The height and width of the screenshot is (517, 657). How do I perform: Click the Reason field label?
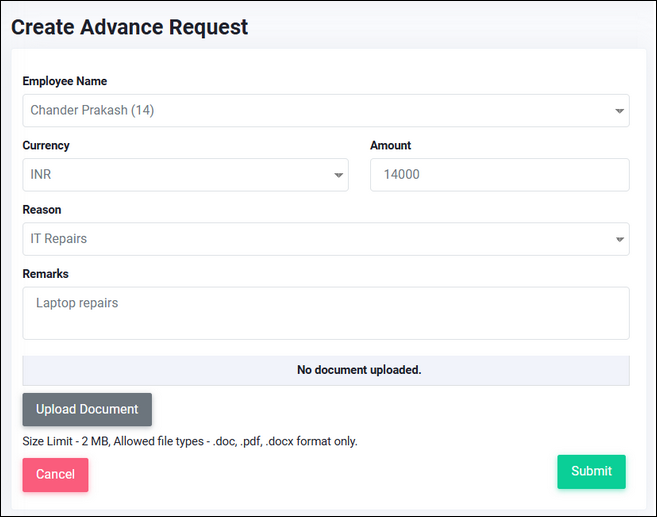pos(42,210)
